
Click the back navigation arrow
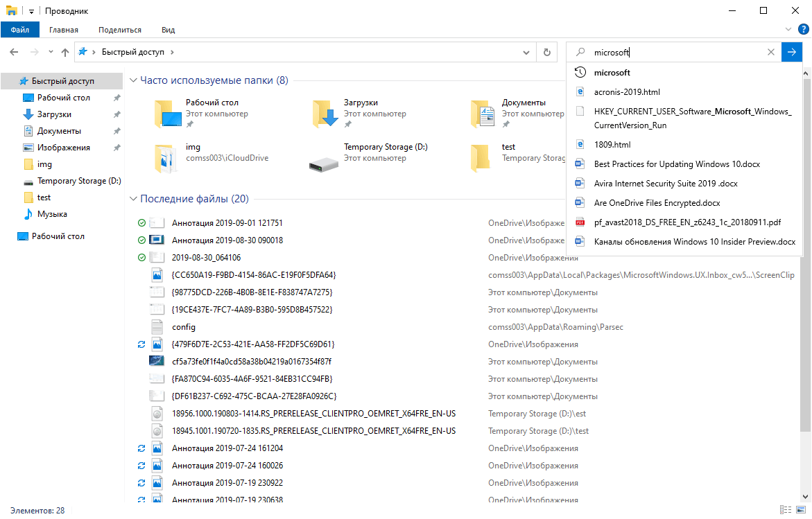pyautogui.click(x=14, y=52)
